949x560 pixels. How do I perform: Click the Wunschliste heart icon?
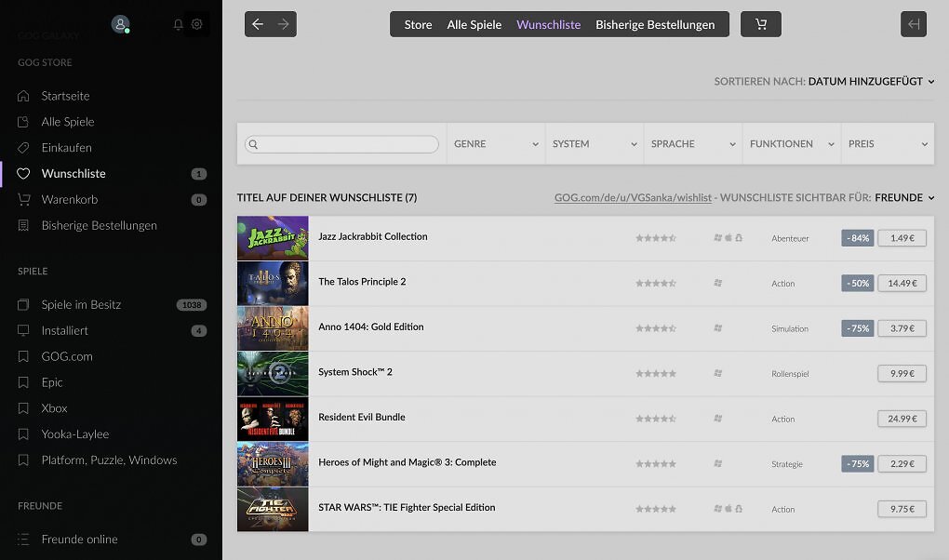pyautogui.click(x=23, y=174)
